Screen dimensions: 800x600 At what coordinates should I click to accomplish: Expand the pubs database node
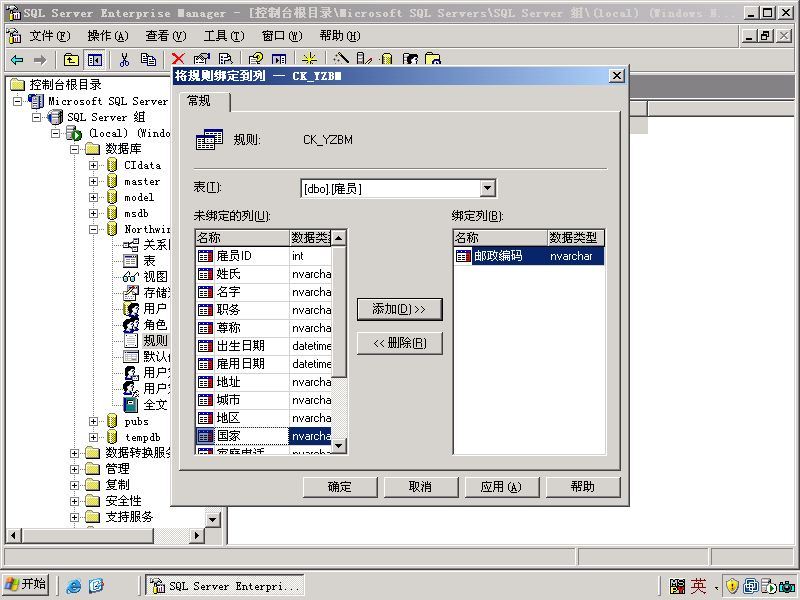click(93, 421)
